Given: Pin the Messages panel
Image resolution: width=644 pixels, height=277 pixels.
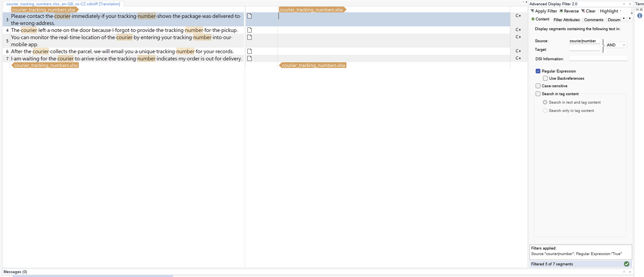Looking at the screenshot, I should coord(624,272).
